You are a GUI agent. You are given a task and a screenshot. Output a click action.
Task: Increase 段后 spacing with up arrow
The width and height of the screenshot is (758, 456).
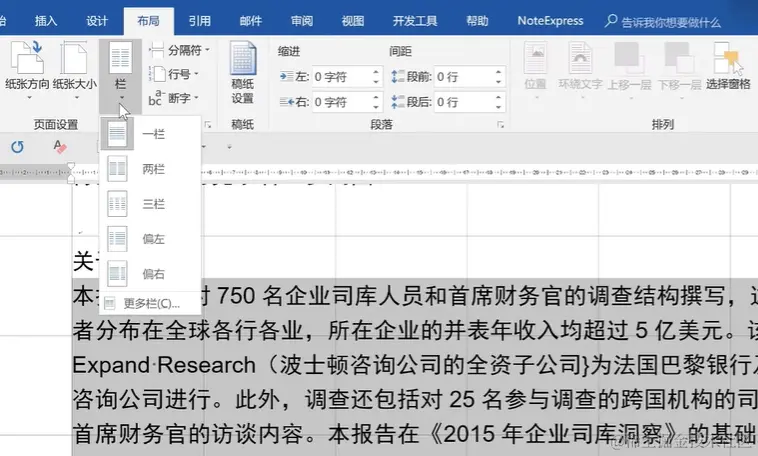tap(498, 97)
